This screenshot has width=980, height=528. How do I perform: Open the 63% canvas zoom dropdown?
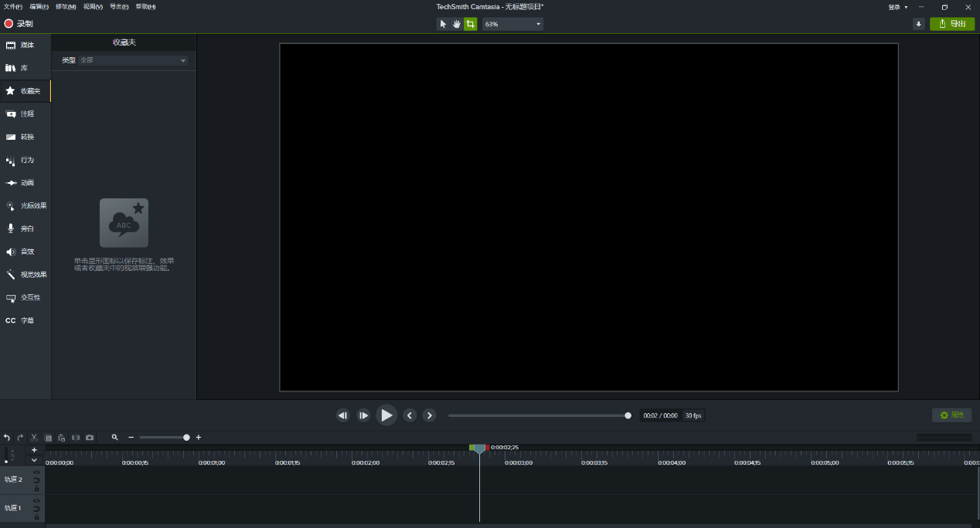pos(513,24)
